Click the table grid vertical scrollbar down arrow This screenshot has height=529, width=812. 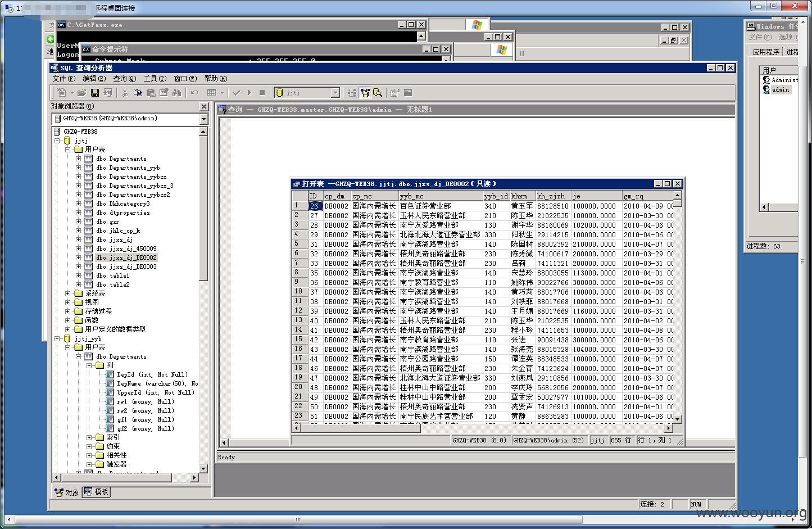[x=677, y=419]
